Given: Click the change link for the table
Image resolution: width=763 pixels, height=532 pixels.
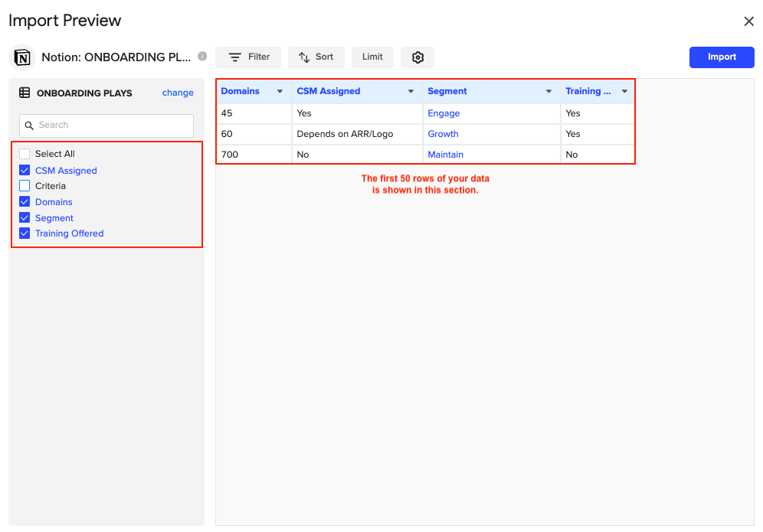Looking at the screenshot, I should [178, 93].
